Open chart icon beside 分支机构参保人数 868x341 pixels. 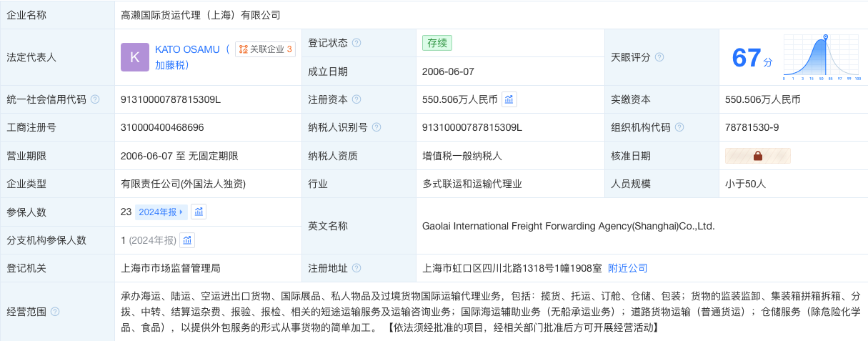(x=187, y=240)
